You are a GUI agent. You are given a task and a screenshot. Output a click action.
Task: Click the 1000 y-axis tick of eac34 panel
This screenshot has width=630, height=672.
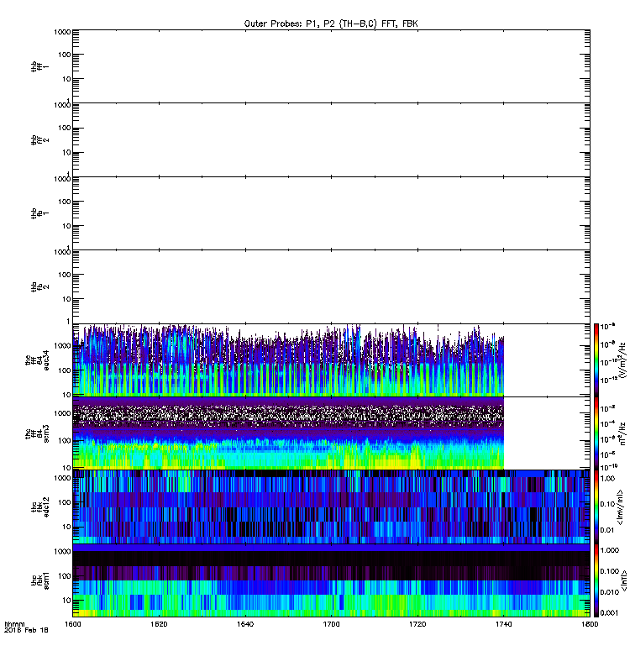[64, 345]
